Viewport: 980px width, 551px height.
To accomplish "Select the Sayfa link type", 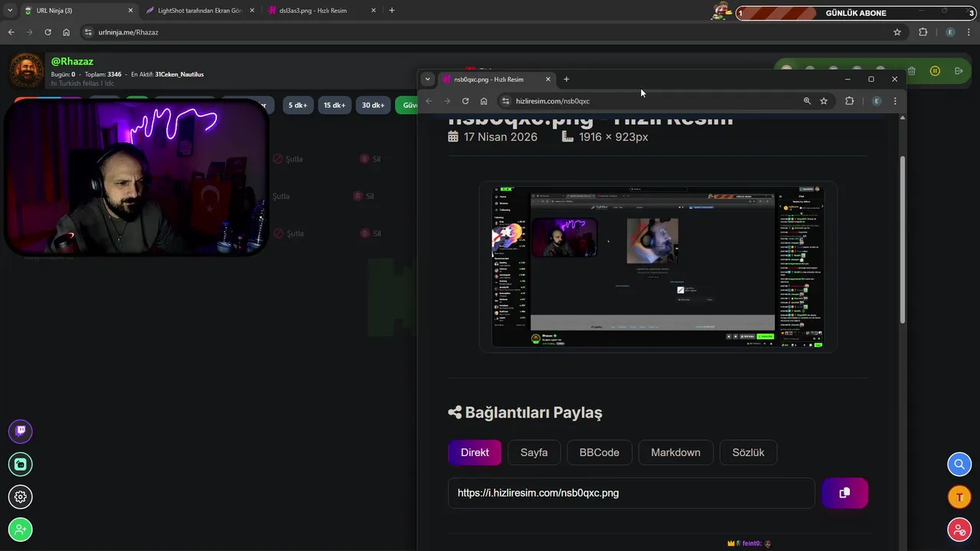I will (534, 452).
